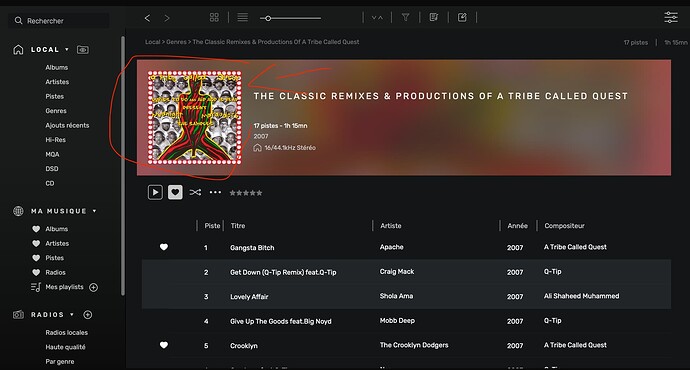Open Ajouts récents in sidebar
The image size is (690, 370).
pos(67,125)
